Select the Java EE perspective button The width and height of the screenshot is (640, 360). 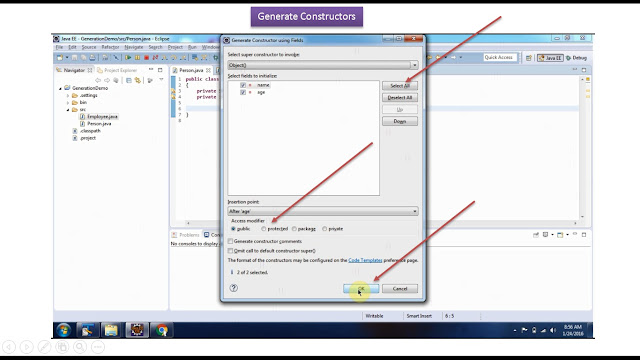click(550, 58)
